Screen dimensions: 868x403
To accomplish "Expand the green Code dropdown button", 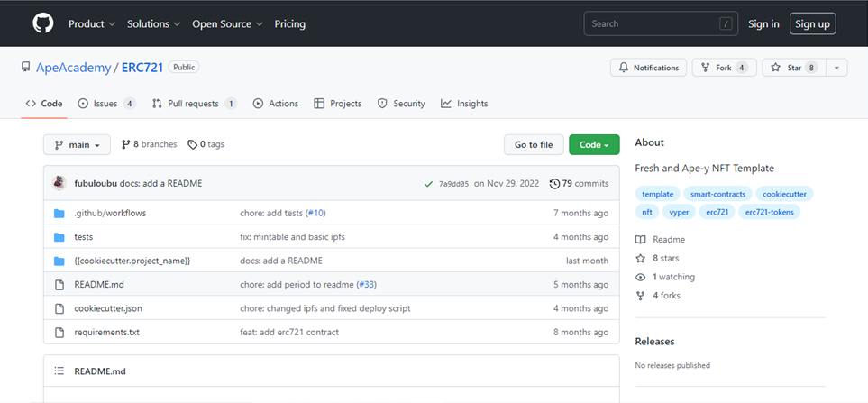I will pos(593,144).
